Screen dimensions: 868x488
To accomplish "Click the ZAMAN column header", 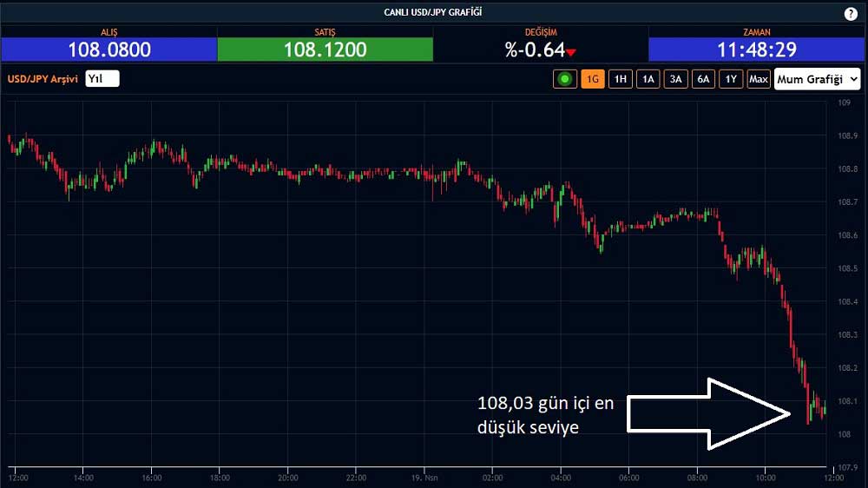I will (x=757, y=32).
